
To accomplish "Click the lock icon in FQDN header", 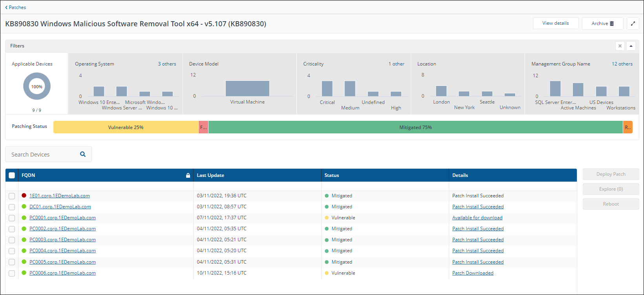I will pos(188,175).
